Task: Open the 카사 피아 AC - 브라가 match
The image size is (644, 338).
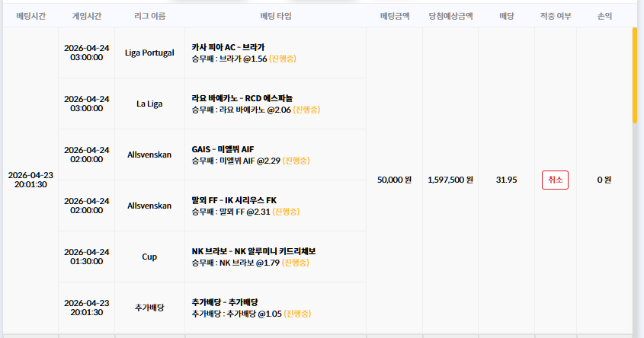Action: click(228, 47)
